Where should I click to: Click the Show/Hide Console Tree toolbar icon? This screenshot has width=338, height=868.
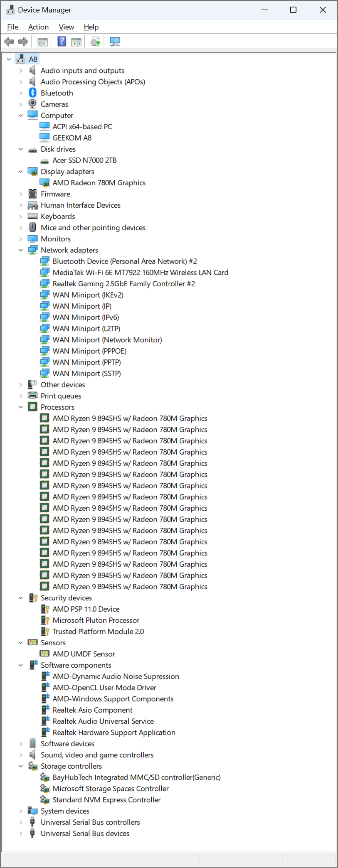click(x=42, y=42)
